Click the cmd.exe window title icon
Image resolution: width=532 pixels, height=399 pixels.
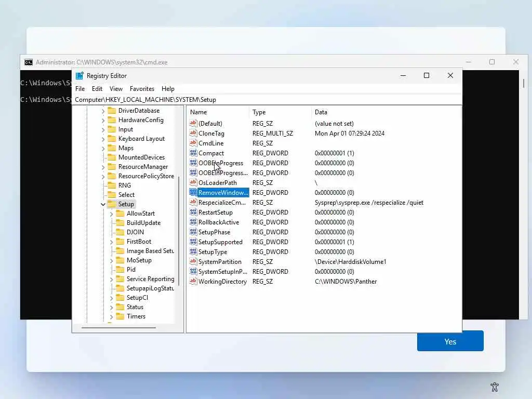29,62
